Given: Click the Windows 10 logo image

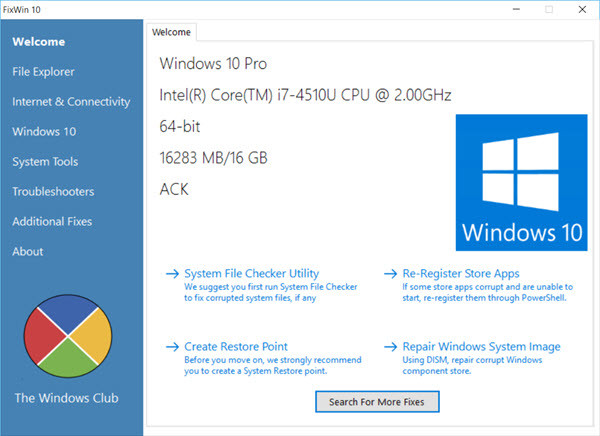Looking at the screenshot, I should [x=522, y=182].
